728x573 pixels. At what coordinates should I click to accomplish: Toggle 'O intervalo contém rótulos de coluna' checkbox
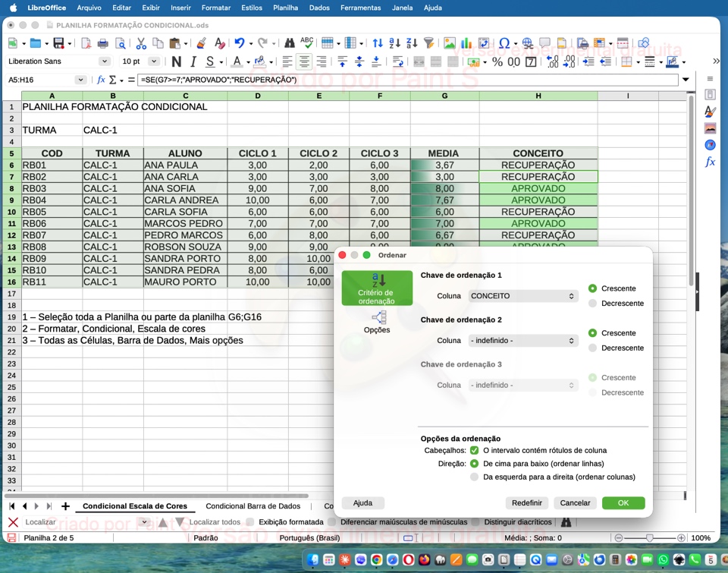[x=474, y=450]
